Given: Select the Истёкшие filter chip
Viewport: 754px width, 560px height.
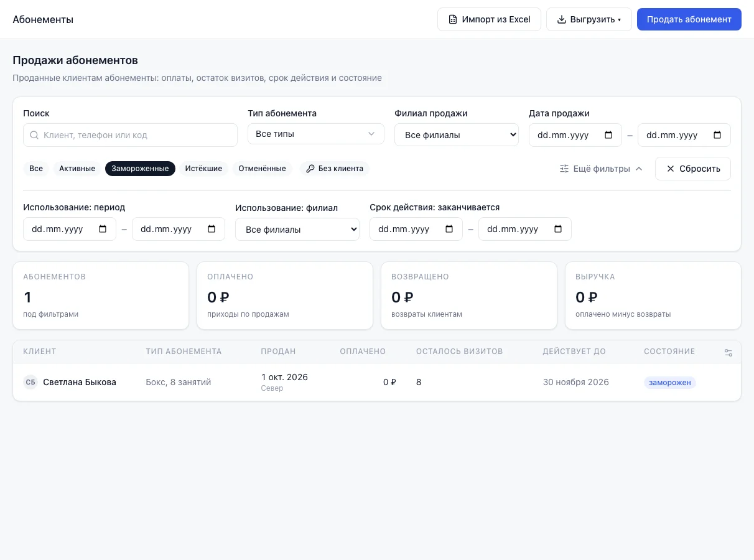Looking at the screenshot, I should click(x=203, y=169).
